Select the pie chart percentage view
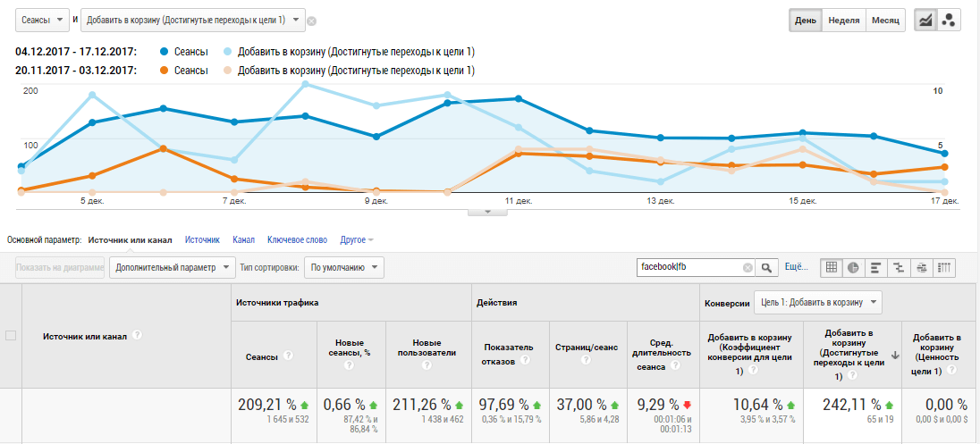The width and height of the screenshot is (980, 444). click(x=854, y=267)
